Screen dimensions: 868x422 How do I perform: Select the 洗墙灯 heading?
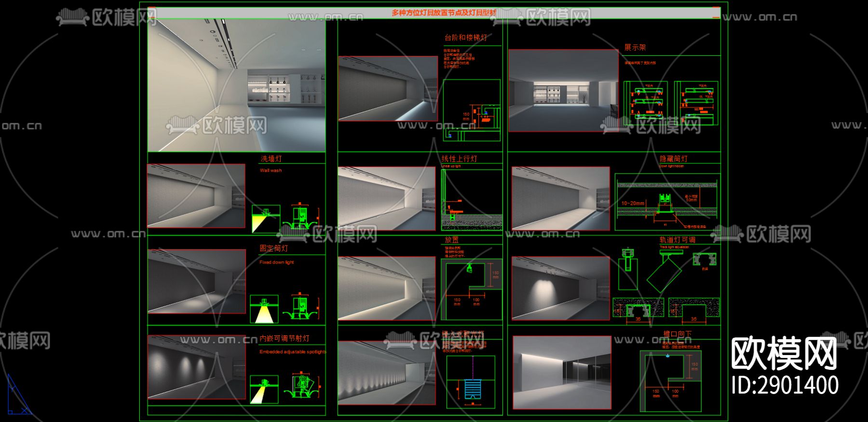[271, 158]
